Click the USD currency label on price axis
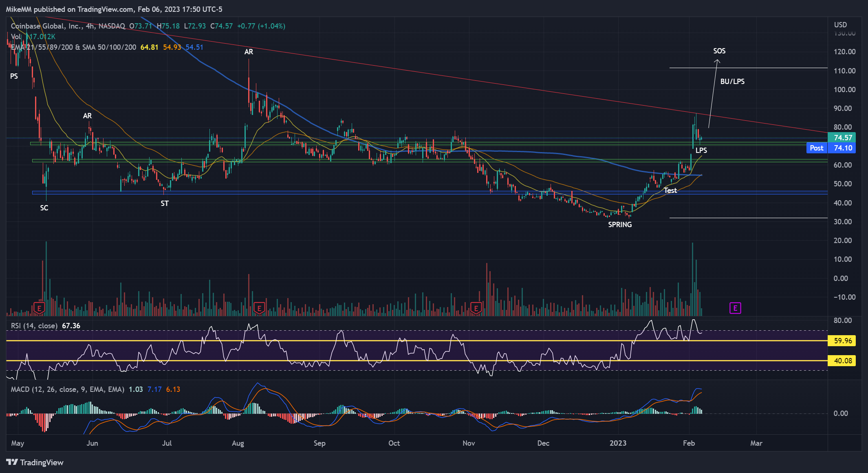This screenshot has width=868, height=473. 840,25
